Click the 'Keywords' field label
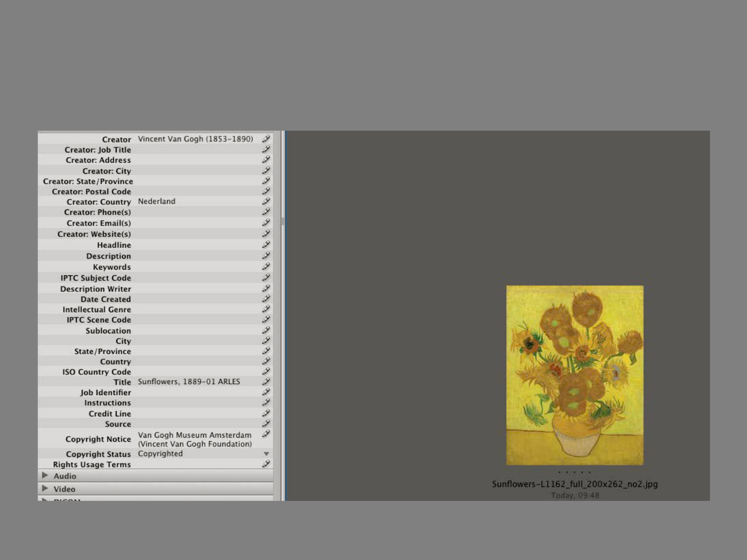 [112, 267]
